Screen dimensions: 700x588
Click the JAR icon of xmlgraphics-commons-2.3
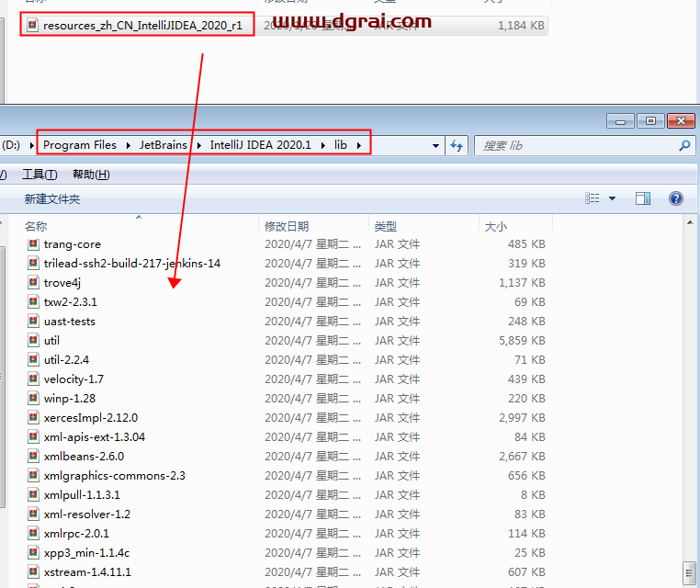tap(33, 475)
